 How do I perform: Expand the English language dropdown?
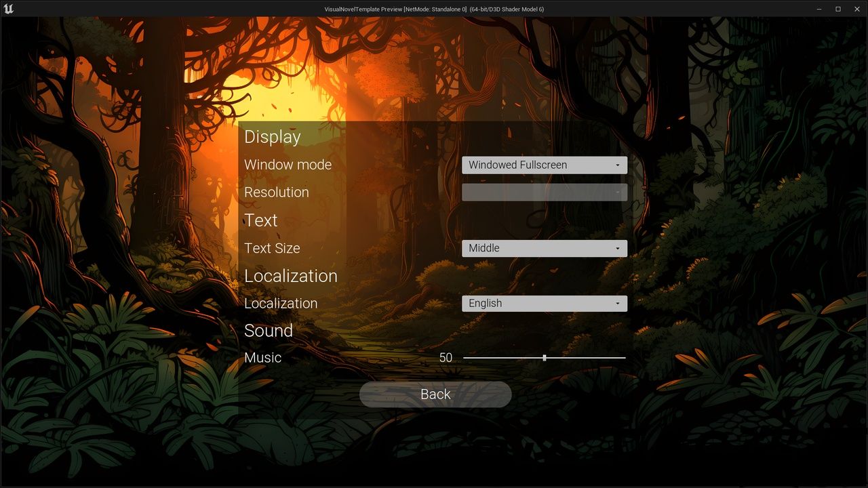click(544, 304)
